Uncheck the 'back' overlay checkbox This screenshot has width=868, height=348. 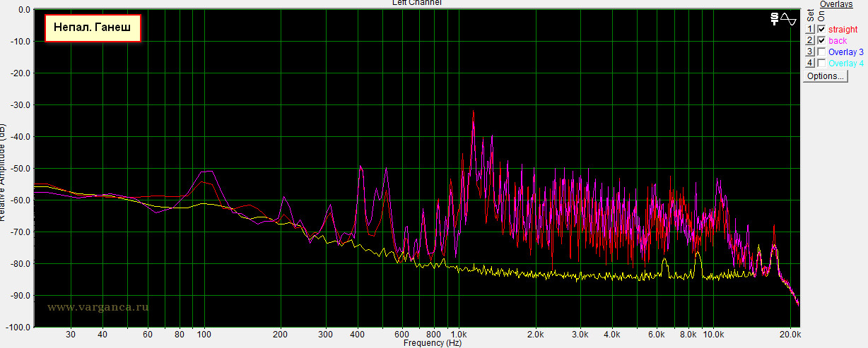(821, 41)
